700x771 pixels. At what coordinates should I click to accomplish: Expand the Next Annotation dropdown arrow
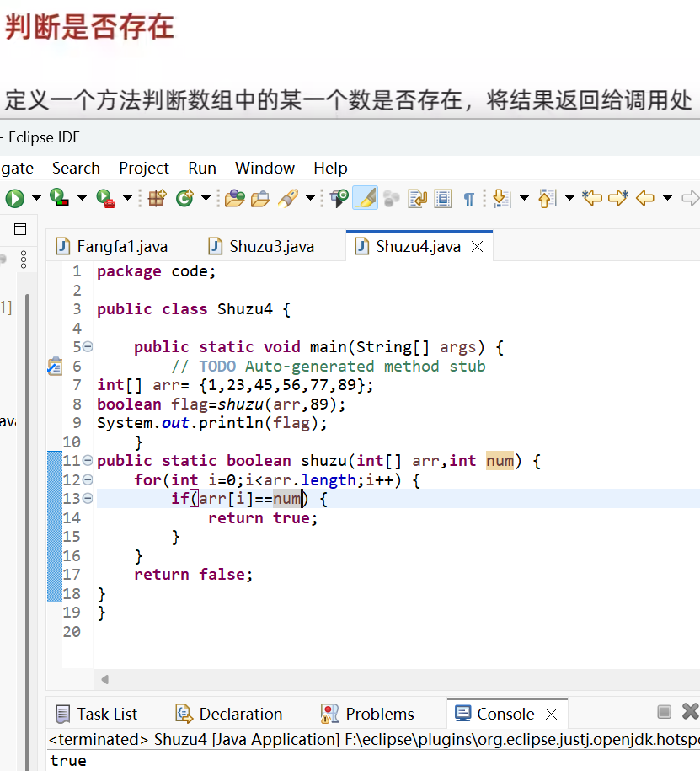click(x=525, y=199)
